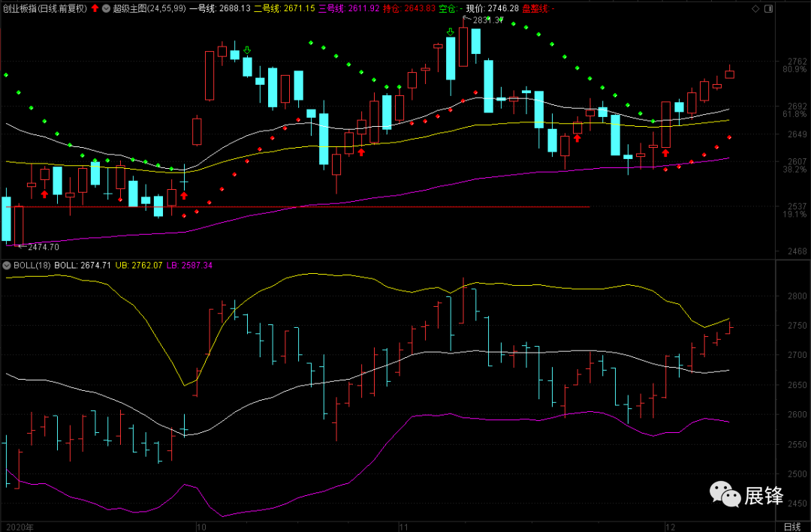This screenshot has height=532, width=811.
Task: Select the 空仓 label in header
Action: [450, 8]
